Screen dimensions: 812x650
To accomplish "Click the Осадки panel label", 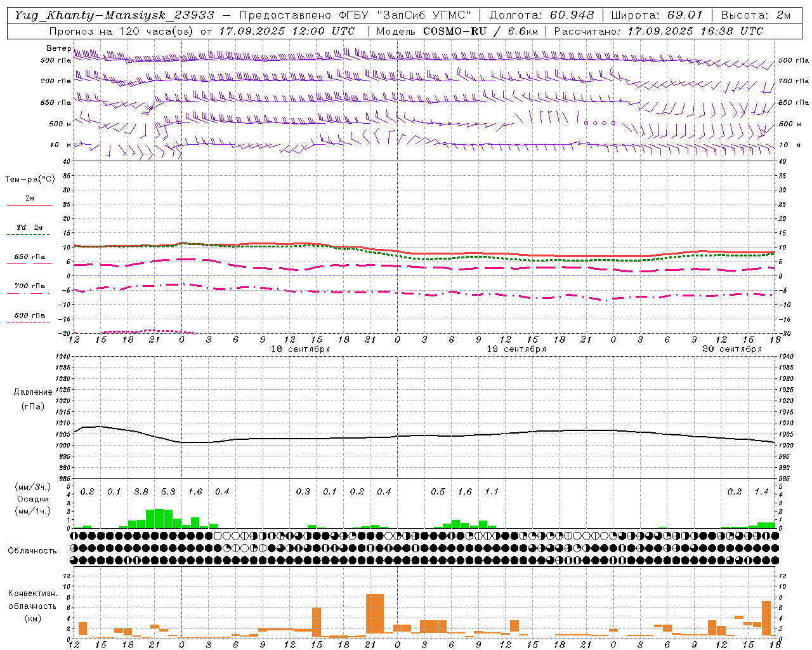I will pyautogui.click(x=32, y=500).
